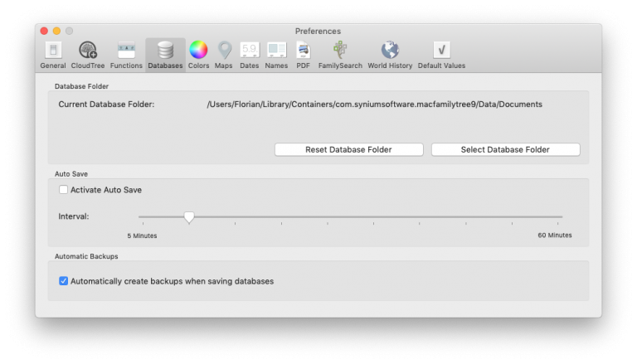Click the Select Database Folder button

click(505, 149)
